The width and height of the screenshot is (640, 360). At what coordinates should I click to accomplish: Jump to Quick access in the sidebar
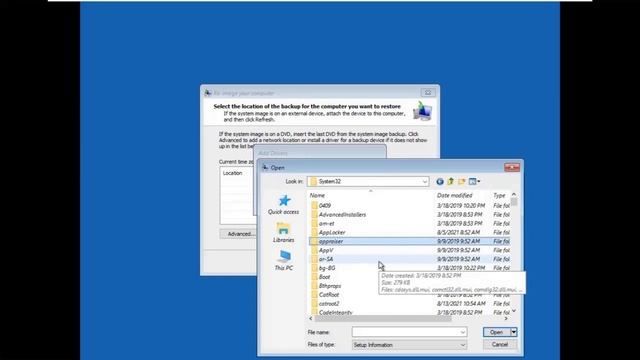(x=284, y=205)
